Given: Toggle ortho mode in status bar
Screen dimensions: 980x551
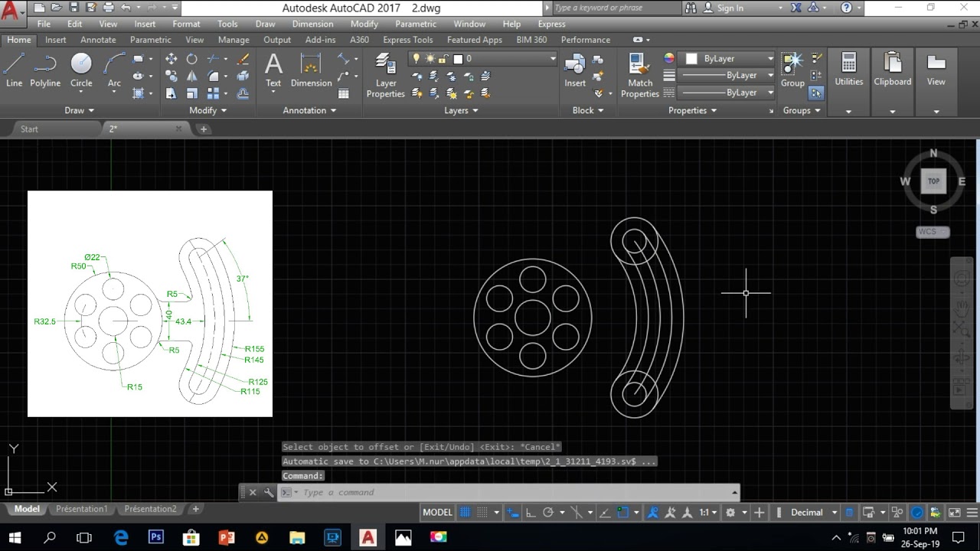Looking at the screenshot, I should point(530,513).
